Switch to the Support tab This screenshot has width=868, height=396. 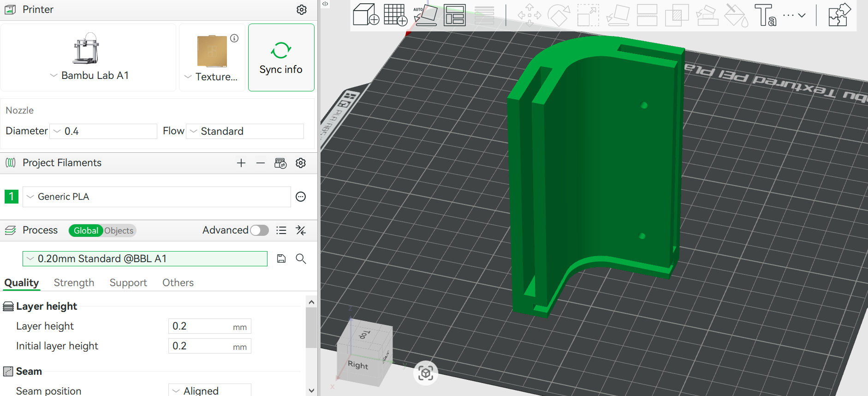(x=128, y=282)
